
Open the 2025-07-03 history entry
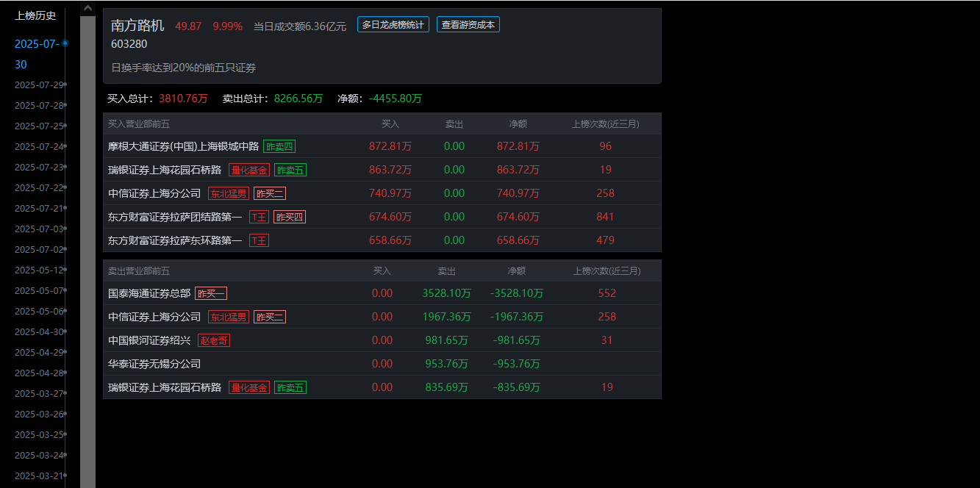click(x=39, y=229)
